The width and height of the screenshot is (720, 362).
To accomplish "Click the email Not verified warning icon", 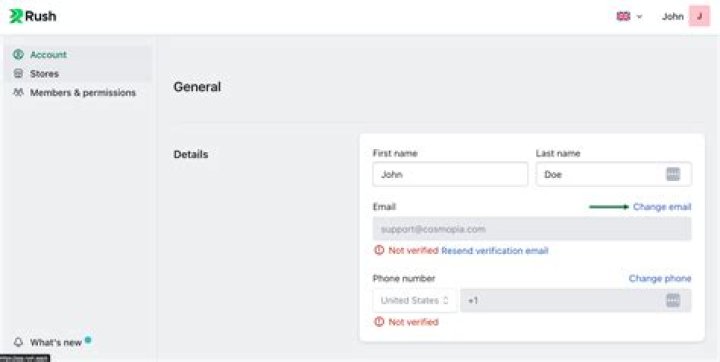I will tap(379, 250).
